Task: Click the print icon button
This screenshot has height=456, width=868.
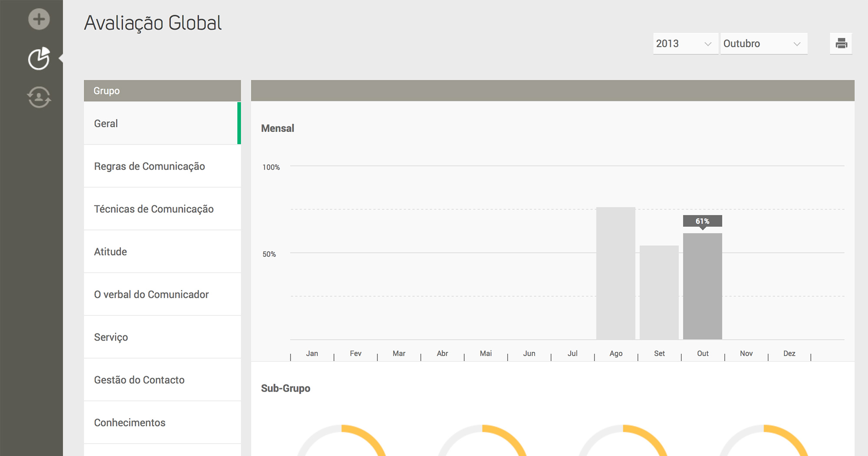Action: (x=841, y=43)
